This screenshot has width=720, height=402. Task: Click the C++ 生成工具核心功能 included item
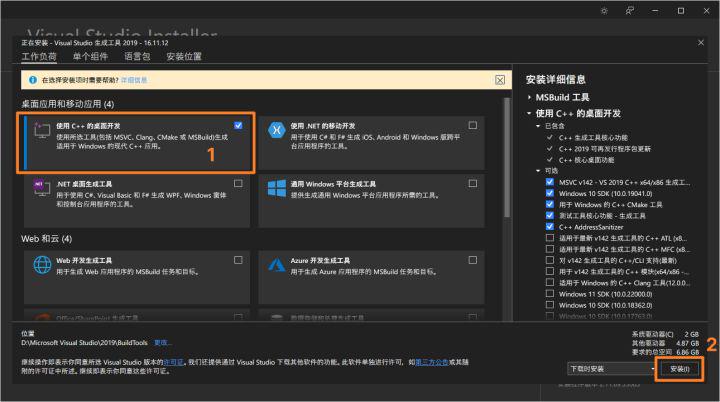coord(593,137)
